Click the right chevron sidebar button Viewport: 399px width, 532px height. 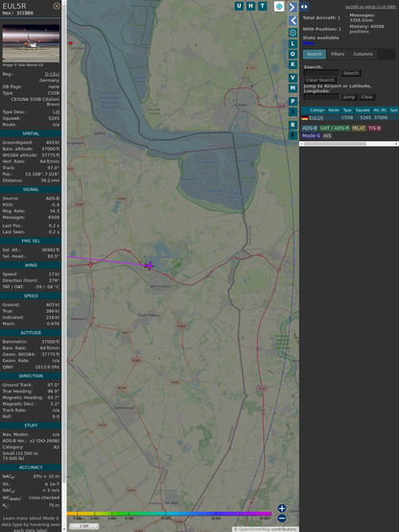(x=293, y=7)
